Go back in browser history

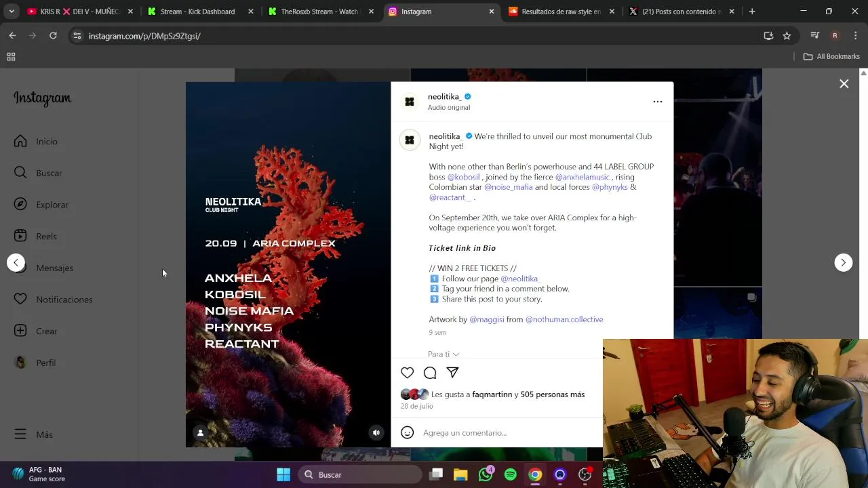click(12, 35)
